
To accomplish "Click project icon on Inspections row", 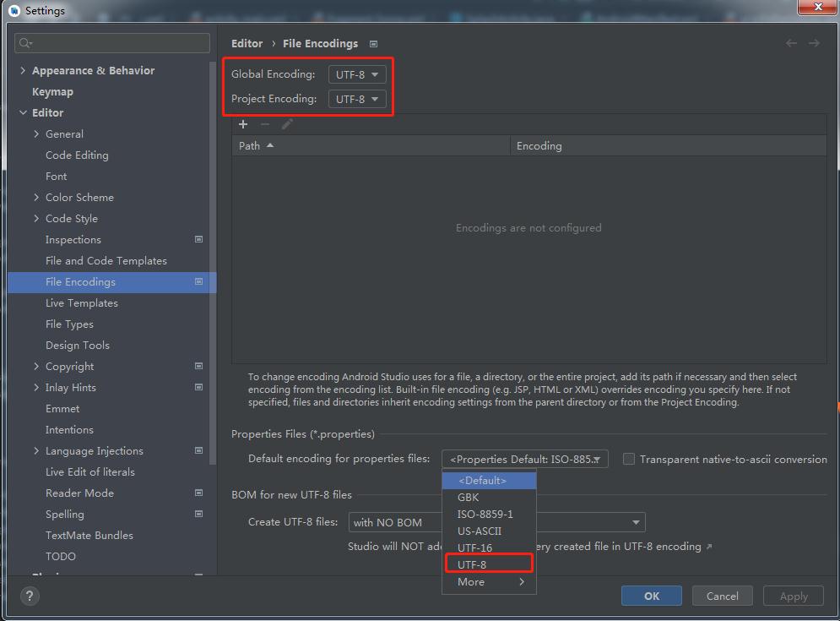I will click(x=198, y=239).
